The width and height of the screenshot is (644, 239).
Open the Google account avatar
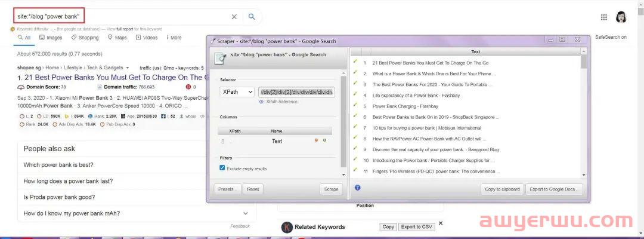621,17
